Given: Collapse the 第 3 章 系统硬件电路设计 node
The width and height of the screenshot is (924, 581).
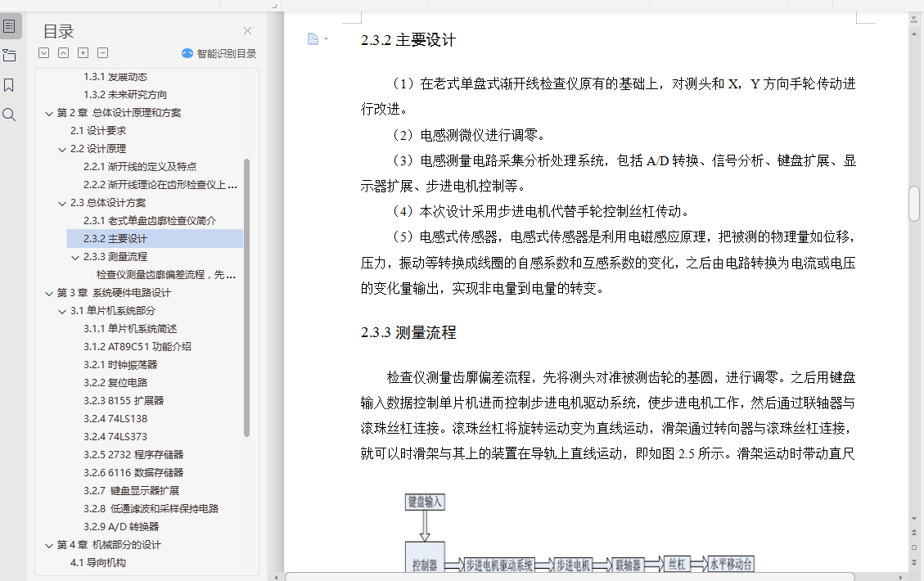Looking at the screenshot, I should click(x=49, y=294).
